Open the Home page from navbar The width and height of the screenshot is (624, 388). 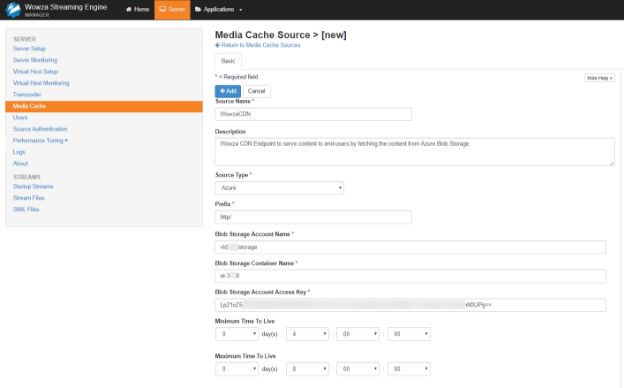tap(137, 9)
